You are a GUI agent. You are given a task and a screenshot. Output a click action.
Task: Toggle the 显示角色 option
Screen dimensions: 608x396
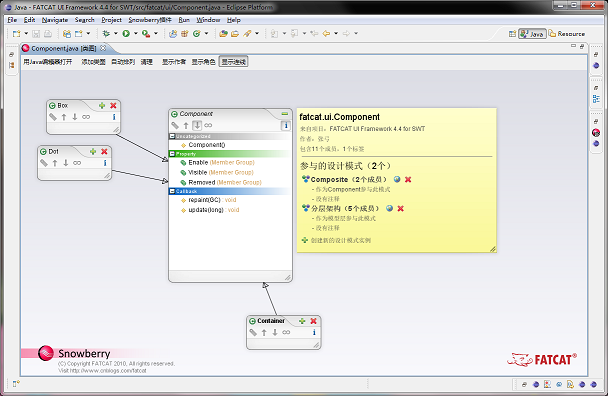204,62
